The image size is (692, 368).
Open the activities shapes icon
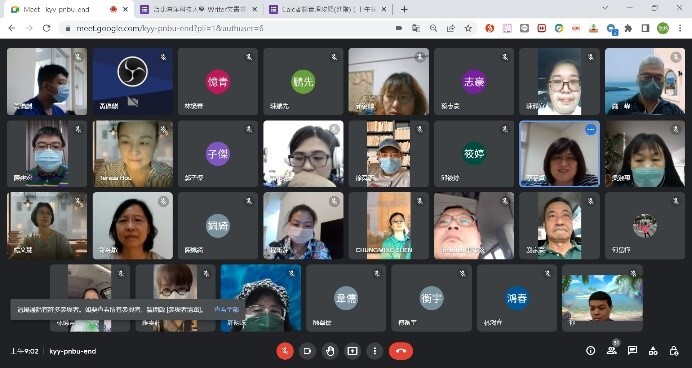[653, 351]
